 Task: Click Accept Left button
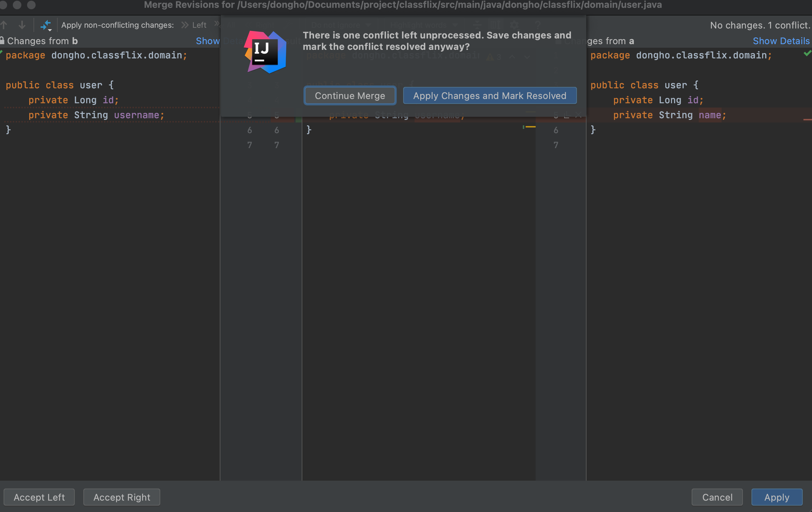tap(39, 497)
